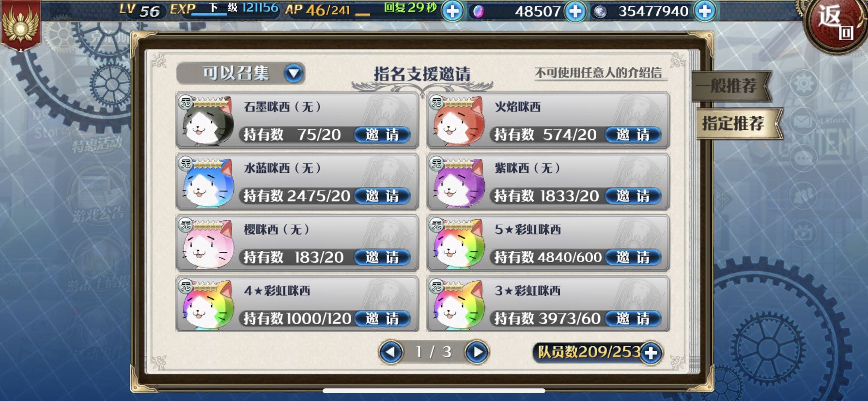The width and height of the screenshot is (868, 401).
Task: Click 邀请 for 樱咪西（无）
Action: 382,257
